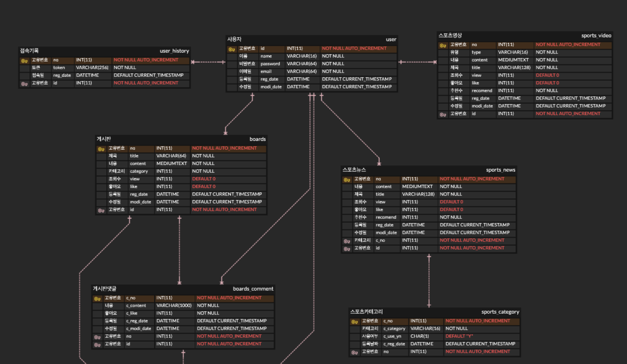Click the primary key icon in sports_category c_no row
Screen dimensions: 627x364
click(354, 322)
